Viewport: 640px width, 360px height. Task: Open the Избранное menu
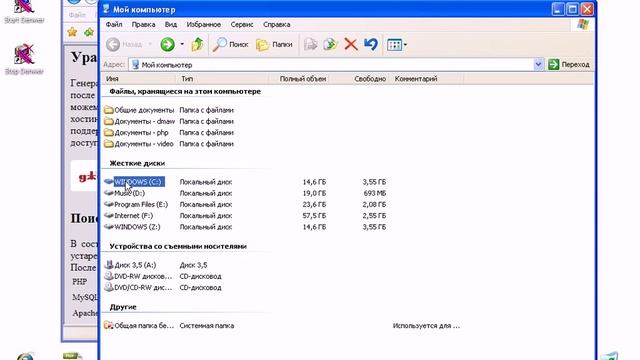[x=204, y=24]
